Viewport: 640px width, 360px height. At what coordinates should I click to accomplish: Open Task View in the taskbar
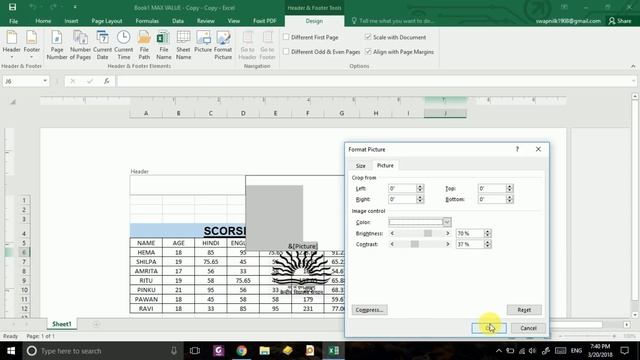[x=195, y=351]
